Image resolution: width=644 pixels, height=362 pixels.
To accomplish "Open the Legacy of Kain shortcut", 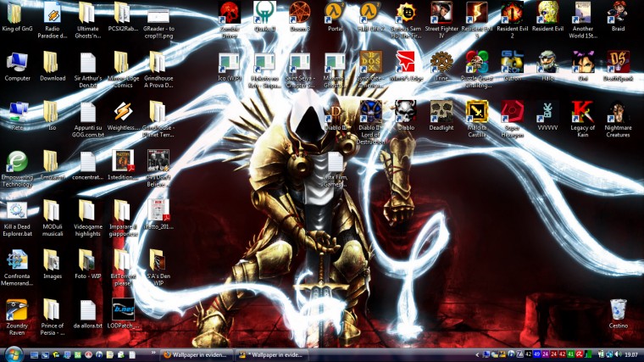I will tap(583, 112).
